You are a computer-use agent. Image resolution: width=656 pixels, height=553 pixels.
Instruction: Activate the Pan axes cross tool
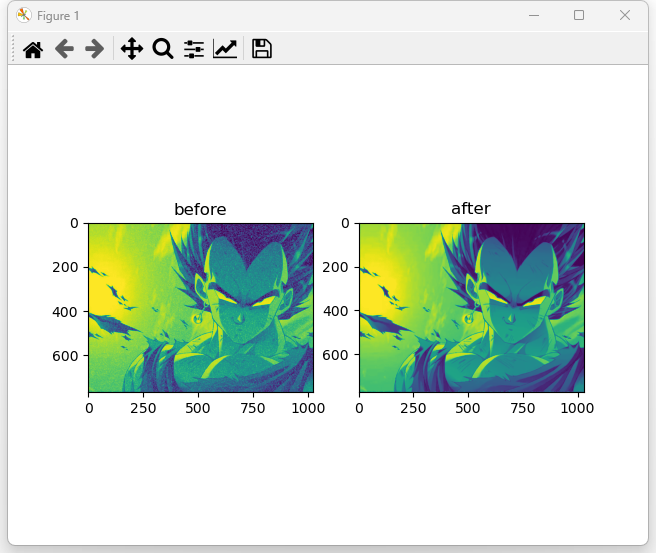click(x=132, y=49)
